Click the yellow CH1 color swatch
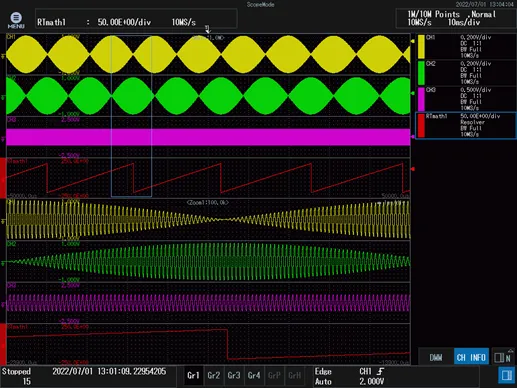This screenshot has height=388, width=517. tap(421, 46)
